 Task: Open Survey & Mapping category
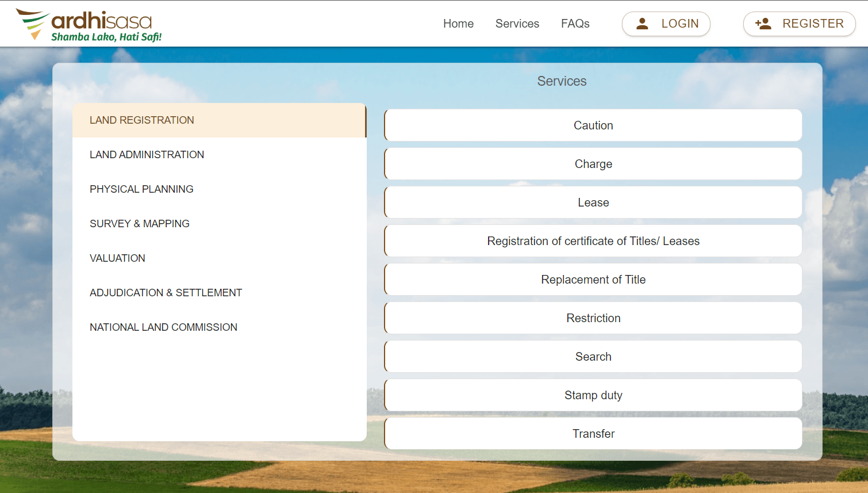[220, 224]
